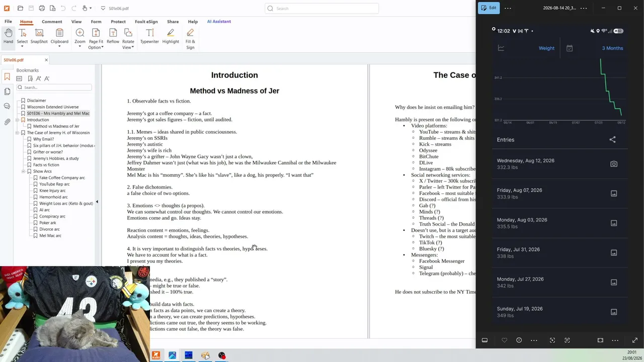
Task: Show the Bookmarks side panel
Action: coord(7,77)
